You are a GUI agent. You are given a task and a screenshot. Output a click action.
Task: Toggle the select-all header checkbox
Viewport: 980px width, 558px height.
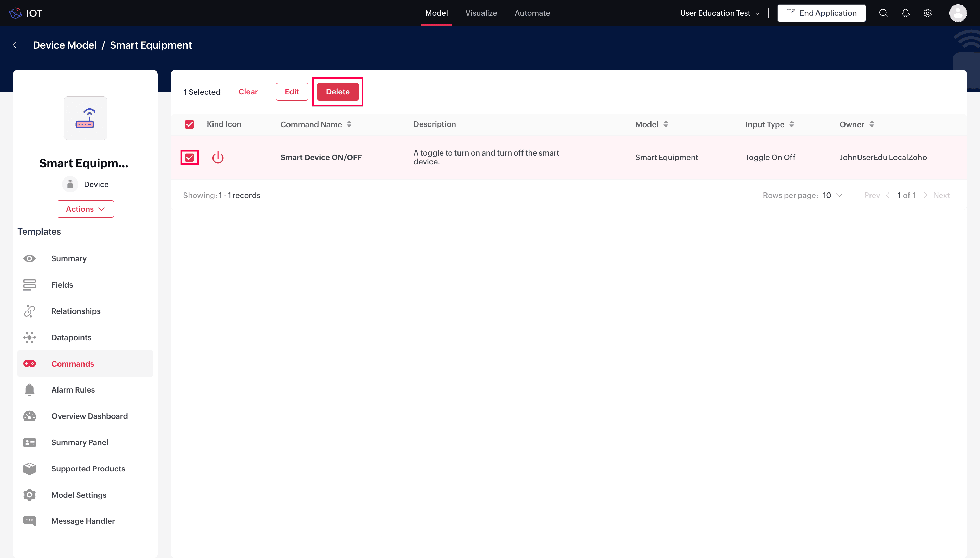(190, 124)
